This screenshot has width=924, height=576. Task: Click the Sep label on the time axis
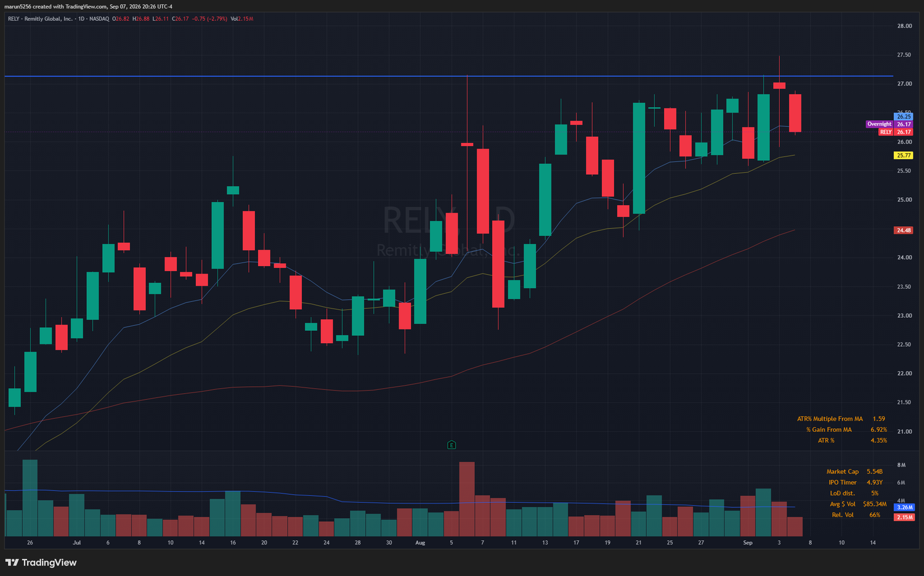coord(748,543)
